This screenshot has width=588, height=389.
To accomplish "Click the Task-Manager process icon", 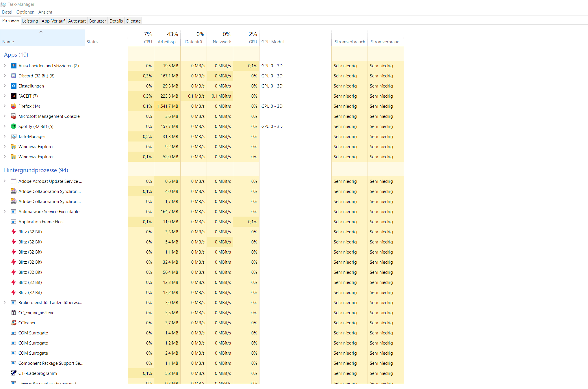I will [14, 136].
